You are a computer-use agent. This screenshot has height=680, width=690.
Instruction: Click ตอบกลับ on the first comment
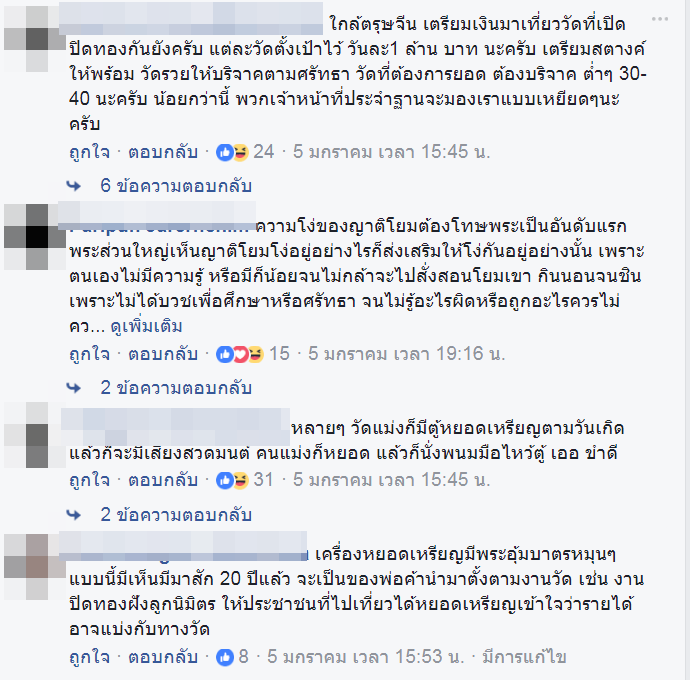click(163, 152)
